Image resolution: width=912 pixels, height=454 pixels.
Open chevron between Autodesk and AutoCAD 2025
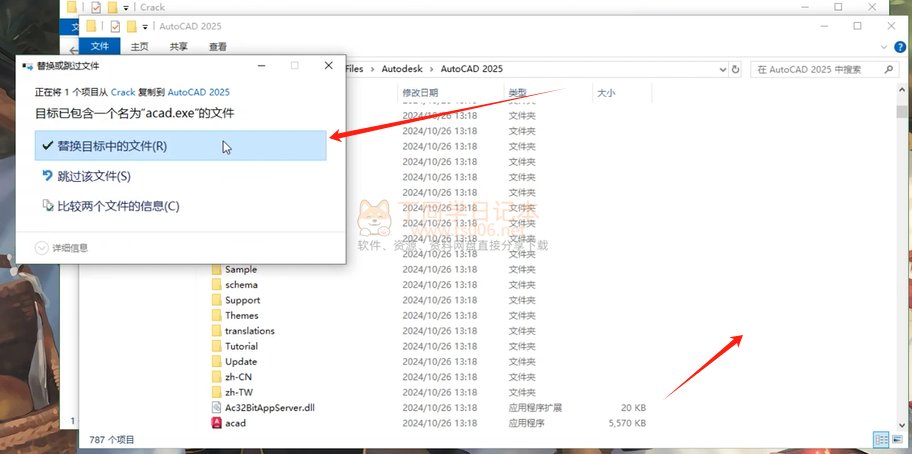431,69
